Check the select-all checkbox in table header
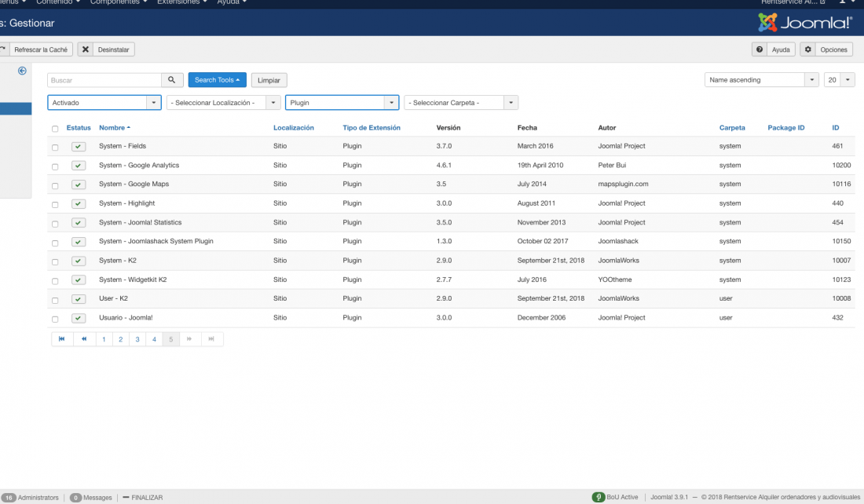Viewport: 864px width, 504px height. pos(55,129)
